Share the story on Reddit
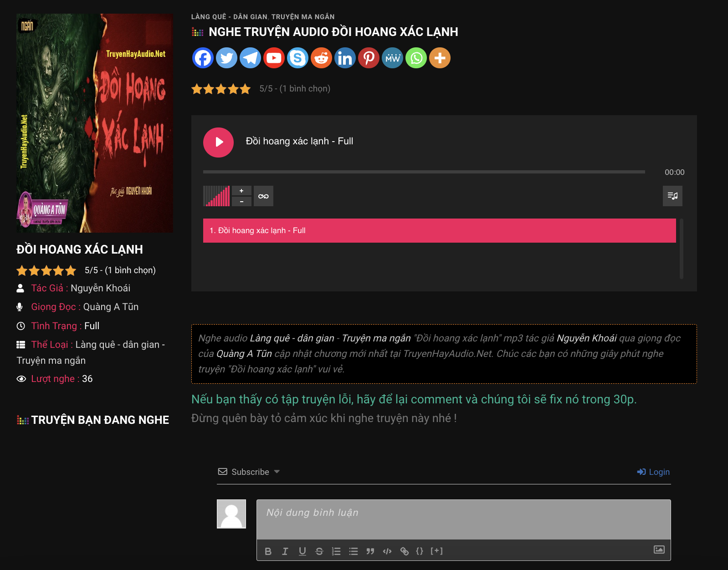This screenshot has width=728, height=570. [321, 58]
